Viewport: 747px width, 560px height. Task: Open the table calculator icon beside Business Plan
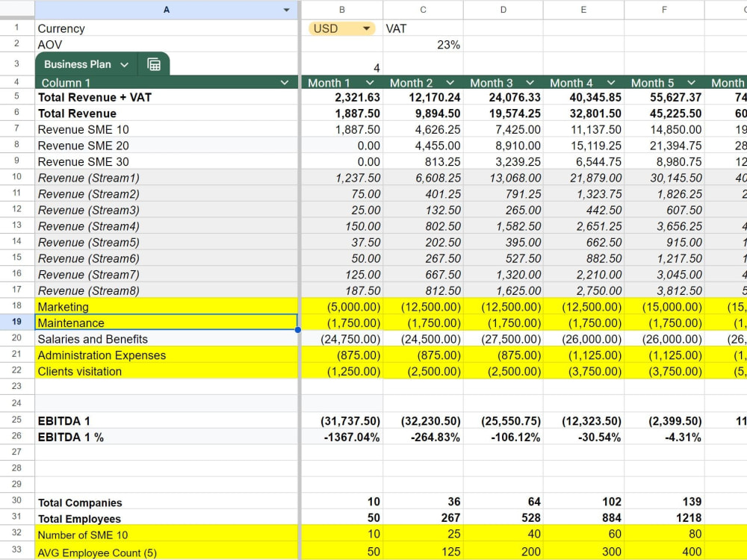pos(154,64)
